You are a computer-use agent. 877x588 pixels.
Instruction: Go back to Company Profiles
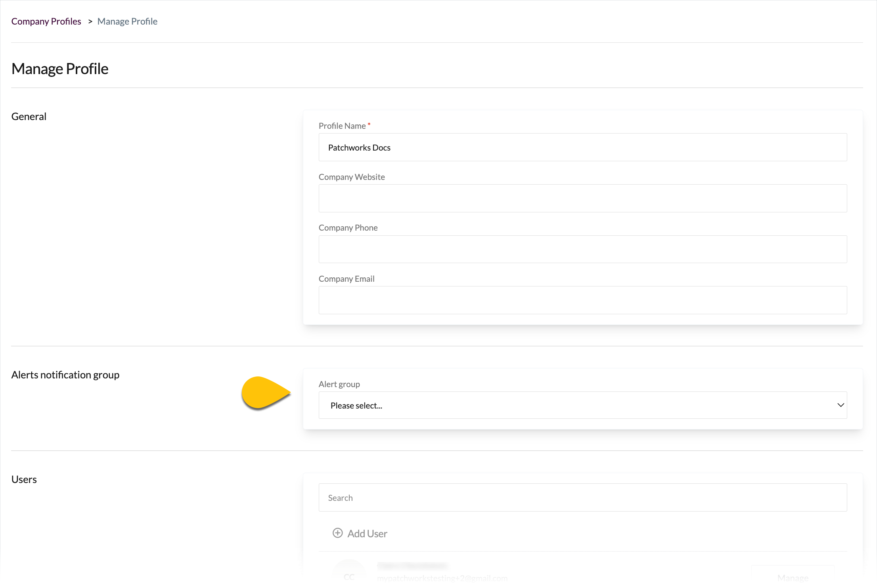click(x=46, y=21)
